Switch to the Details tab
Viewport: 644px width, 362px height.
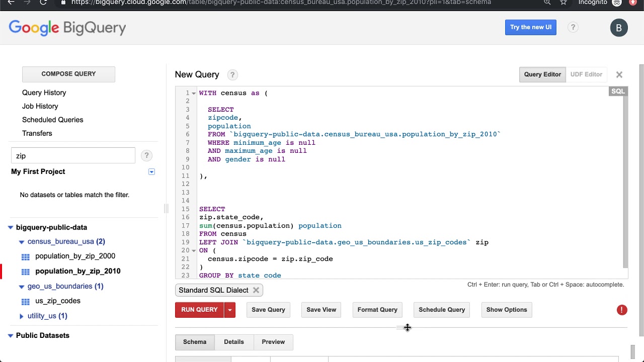(234, 342)
